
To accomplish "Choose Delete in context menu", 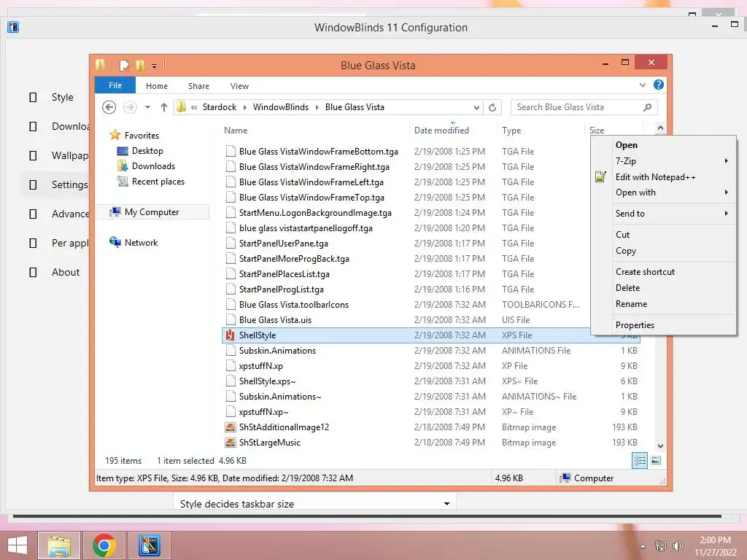I will coord(663,287).
